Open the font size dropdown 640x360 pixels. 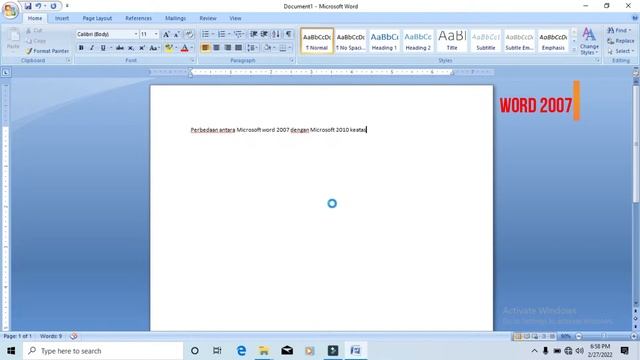pyautogui.click(x=156, y=34)
